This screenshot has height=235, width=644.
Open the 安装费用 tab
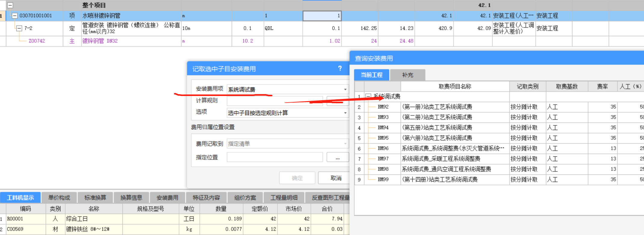167,197
